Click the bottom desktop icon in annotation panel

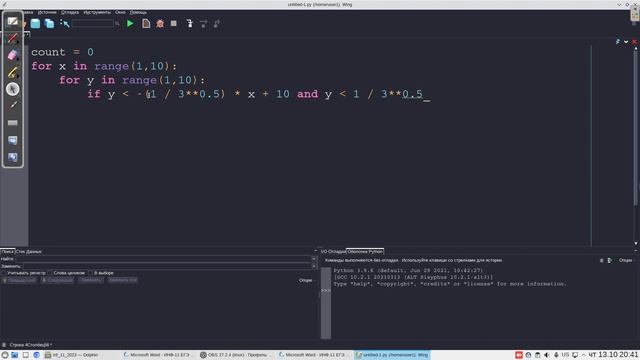tap(13, 157)
